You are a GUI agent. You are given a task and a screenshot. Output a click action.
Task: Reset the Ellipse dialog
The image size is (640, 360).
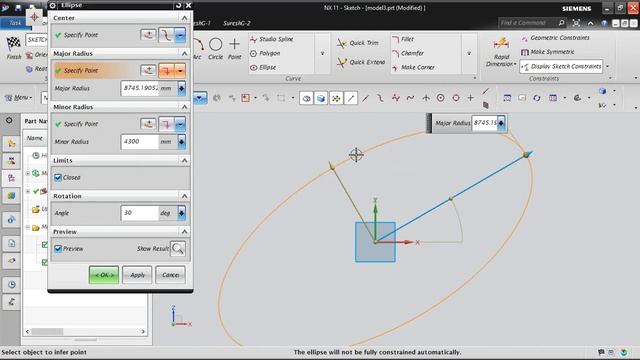[178, 5]
